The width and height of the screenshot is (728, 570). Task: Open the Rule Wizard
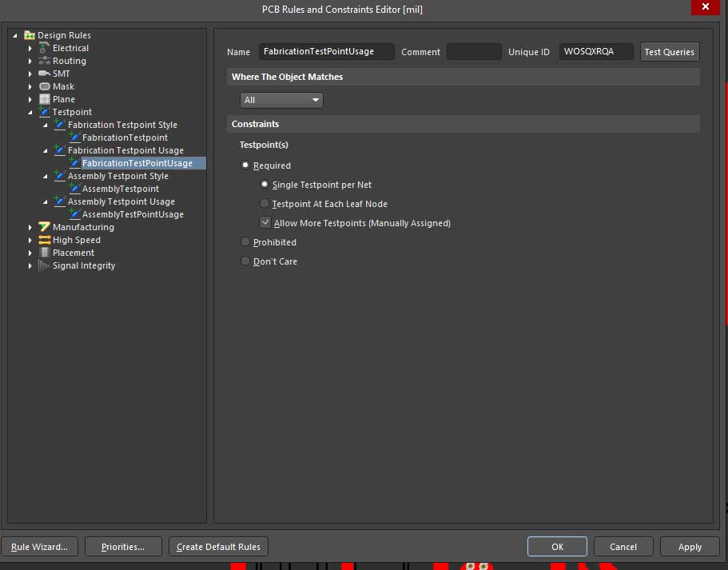(39, 547)
